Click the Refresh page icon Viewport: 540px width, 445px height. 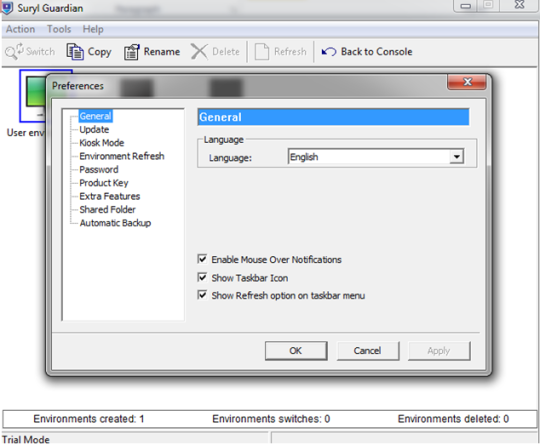click(262, 52)
